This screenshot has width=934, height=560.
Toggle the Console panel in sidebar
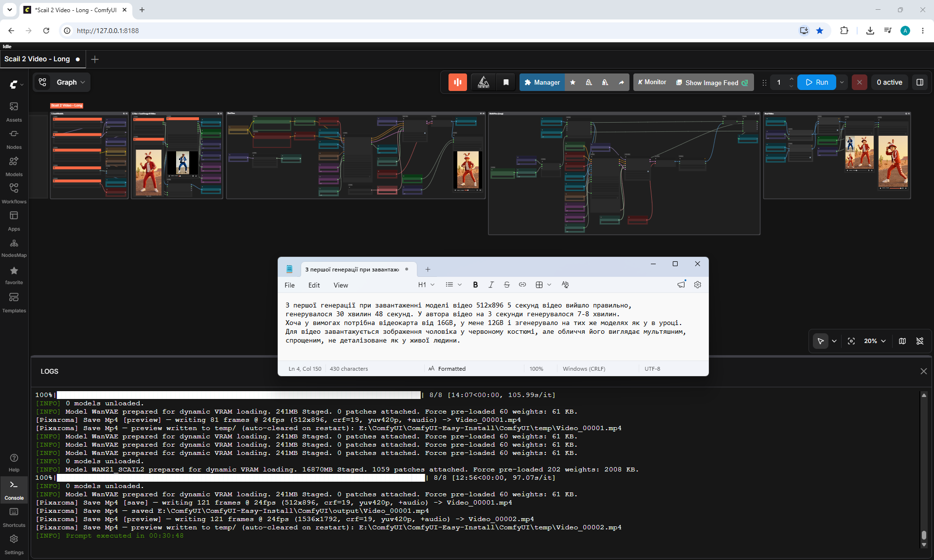click(x=14, y=490)
